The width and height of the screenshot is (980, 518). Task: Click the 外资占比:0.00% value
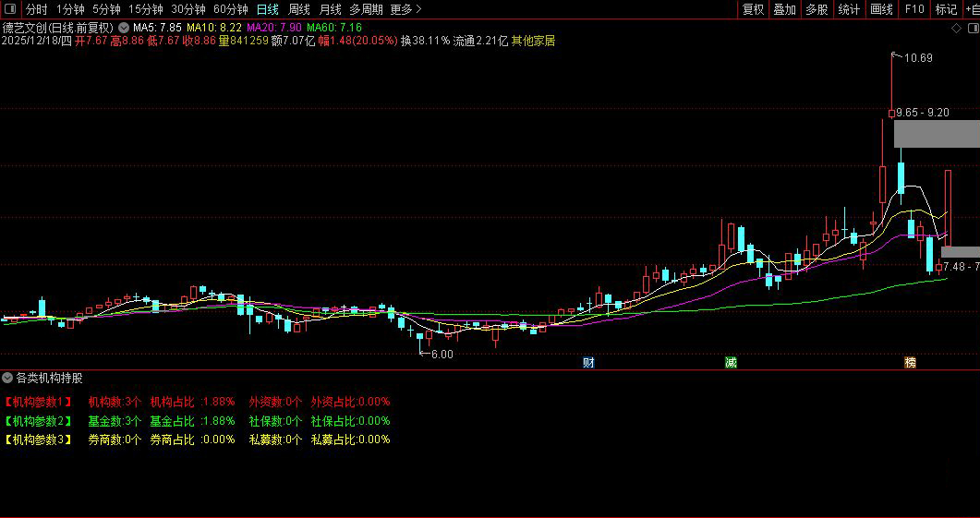[351, 402]
